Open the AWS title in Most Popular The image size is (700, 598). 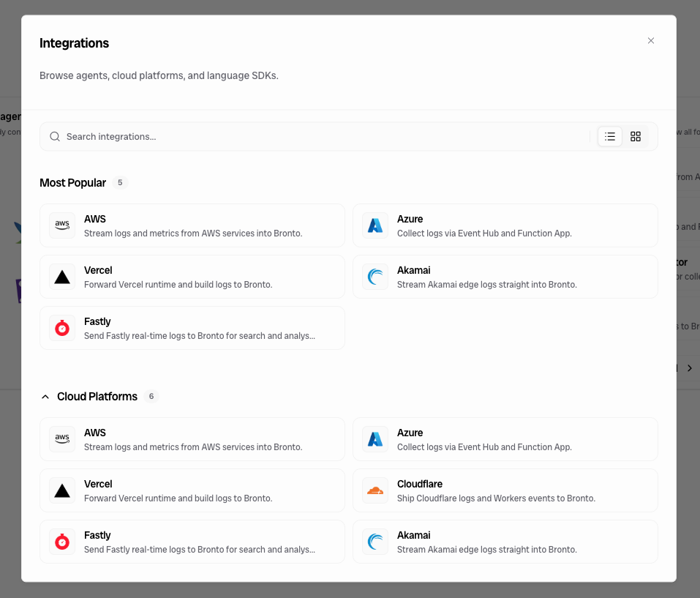[95, 220]
